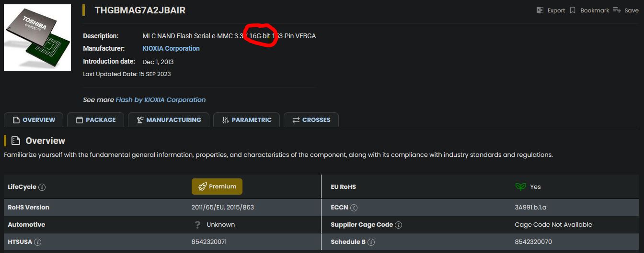Click the ECCN info icon
Image resolution: width=644 pixels, height=253 pixels.
coord(354,208)
